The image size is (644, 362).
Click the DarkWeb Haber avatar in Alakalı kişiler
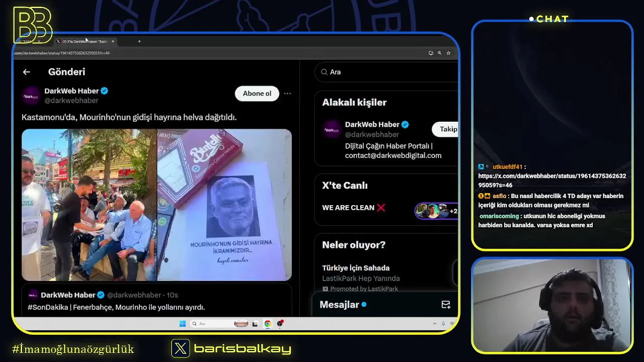[x=332, y=130]
